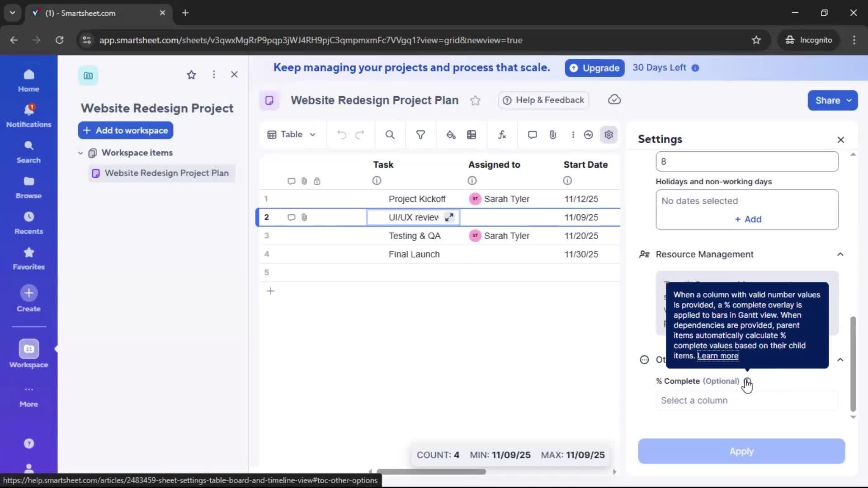The image size is (868, 488).
Task: Star the Website Redesign Project Plan sheet
Action: [475, 100]
